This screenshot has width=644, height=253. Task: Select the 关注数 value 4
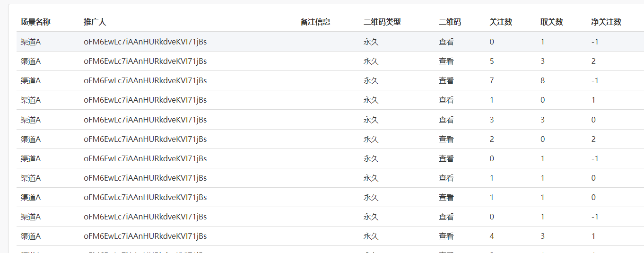tap(492, 236)
